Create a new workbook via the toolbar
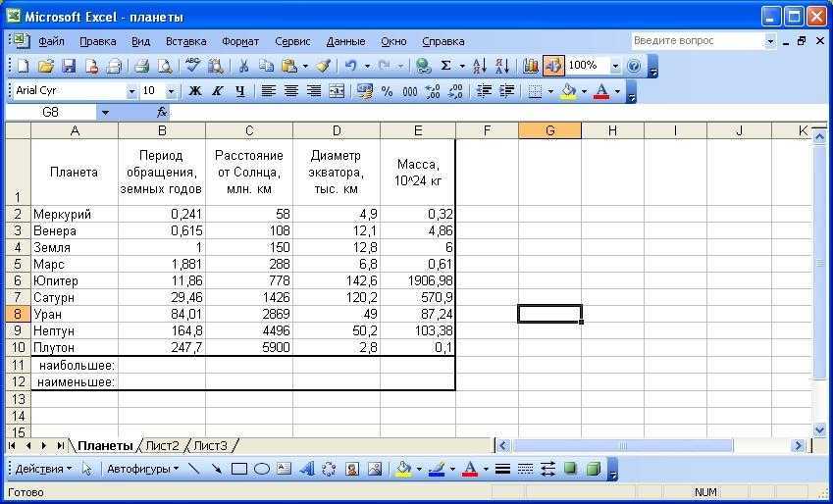833x504 pixels. pos(23,66)
